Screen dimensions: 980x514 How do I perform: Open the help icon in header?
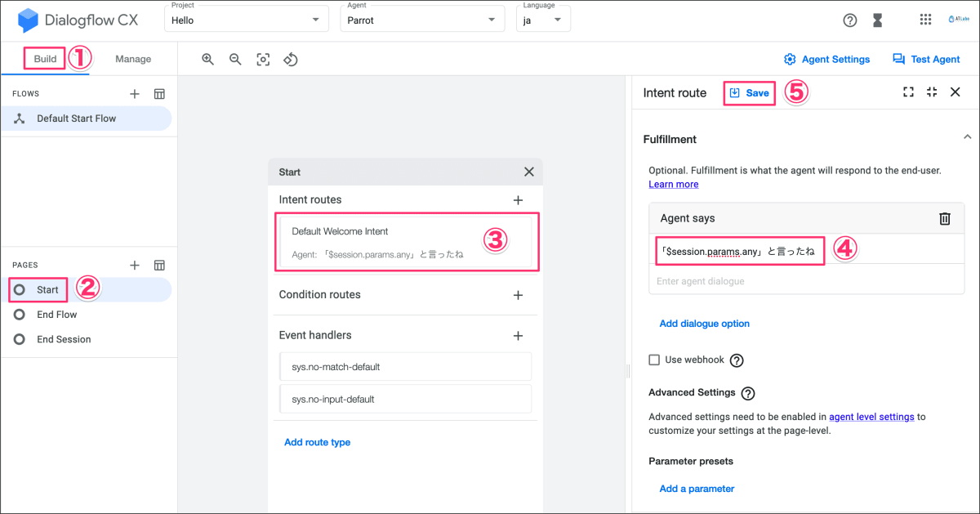(850, 20)
